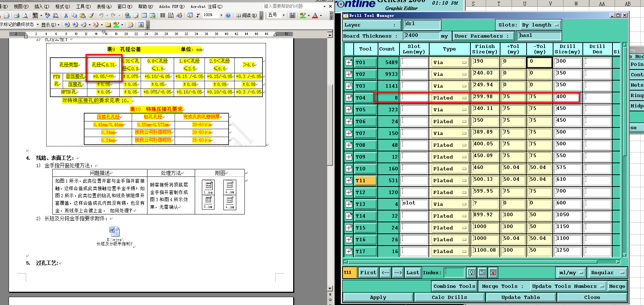
Task: Click the blue Word Help question icon
Action: [x=228, y=15]
